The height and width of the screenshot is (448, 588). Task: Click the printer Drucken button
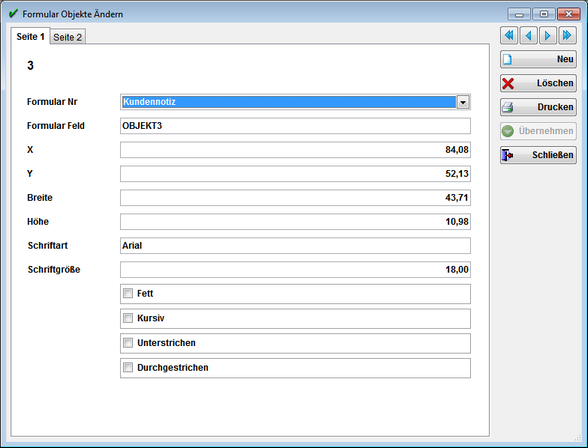(x=538, y=107)
